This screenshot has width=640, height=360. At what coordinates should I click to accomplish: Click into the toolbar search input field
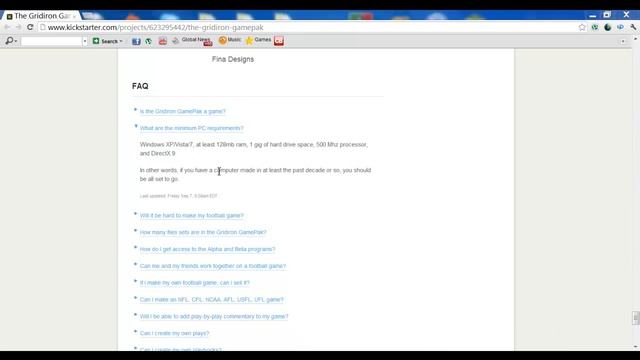tap(51, 41)
